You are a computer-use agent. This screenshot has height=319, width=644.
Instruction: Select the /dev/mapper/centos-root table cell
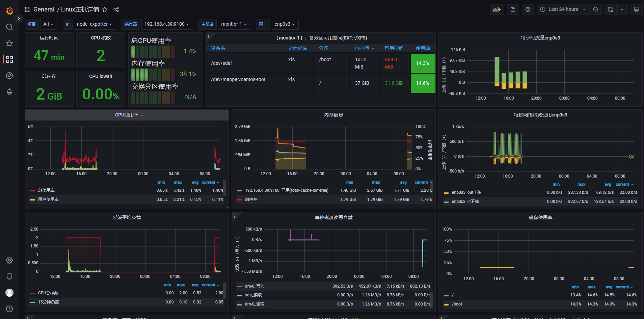[244, 83]
